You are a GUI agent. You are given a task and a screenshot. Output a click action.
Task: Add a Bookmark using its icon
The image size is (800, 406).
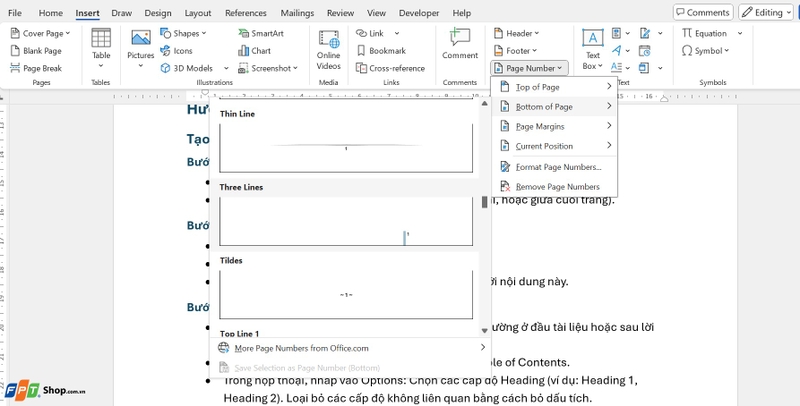pyautogui.click(x=361, y=50)
